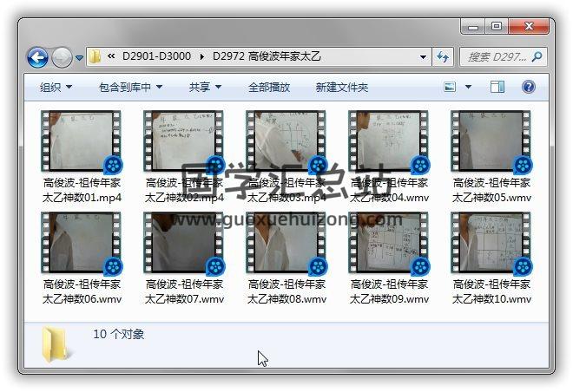Click player badge icon on 太乙神数10.wmv
Image resolution: width=573 pixels, height=392 pixels.
(523, 267)
